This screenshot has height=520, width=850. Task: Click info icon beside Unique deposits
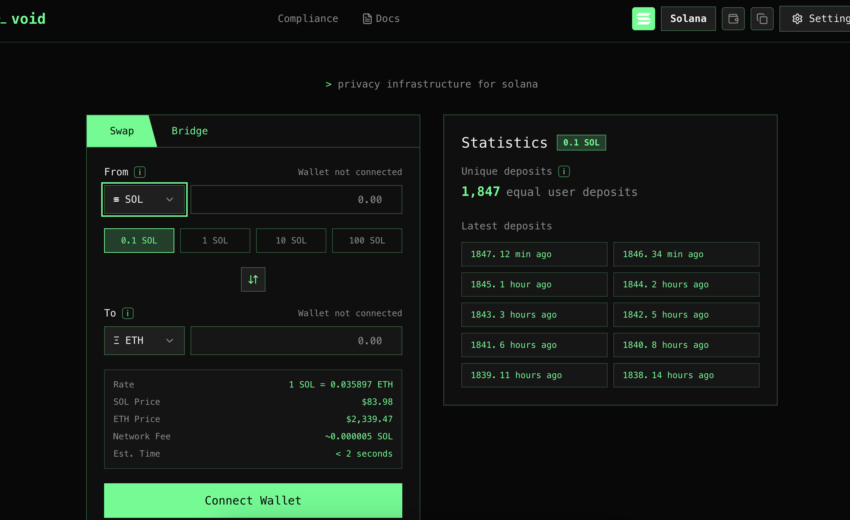click(564, 171)
